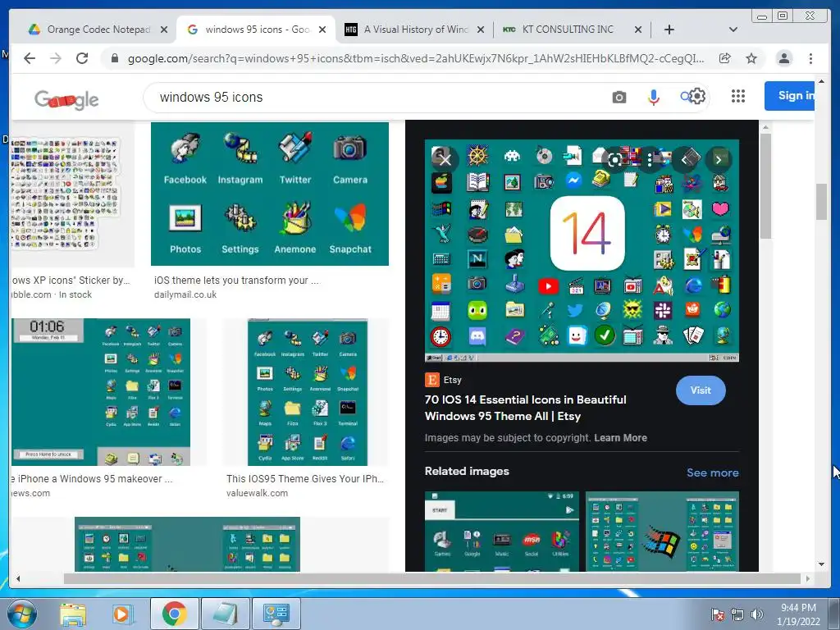Open the network icon in system tray
Screen dimensions: 840x630
point(737,614)
